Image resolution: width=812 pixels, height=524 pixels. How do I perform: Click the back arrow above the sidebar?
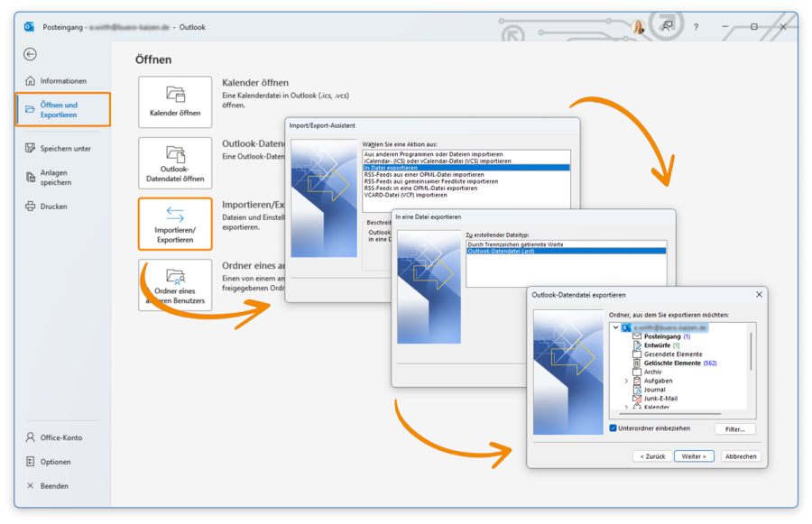[30, 54]
